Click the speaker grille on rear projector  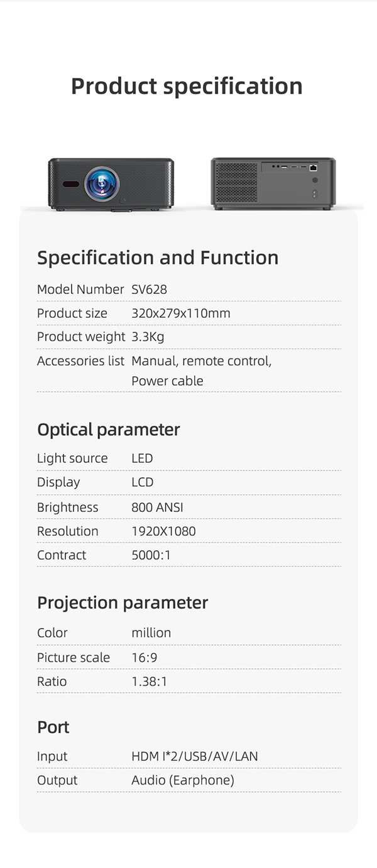236,183
